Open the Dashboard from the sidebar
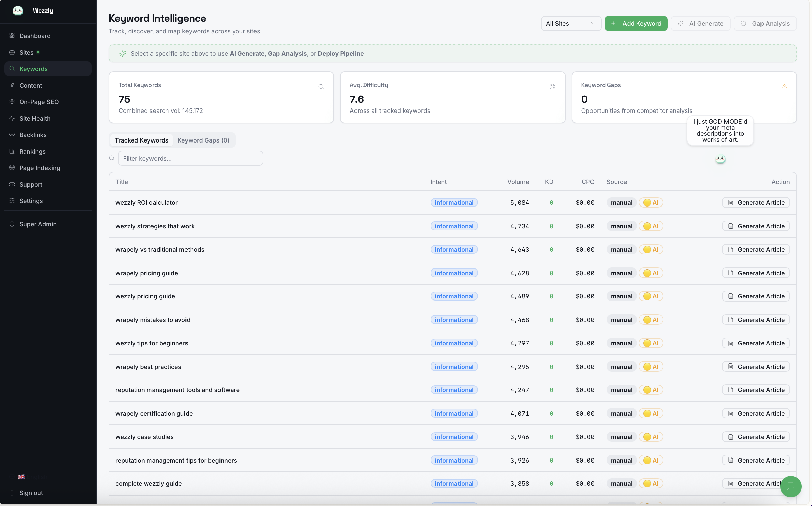812x506 pixels. (x=35, y=36)
